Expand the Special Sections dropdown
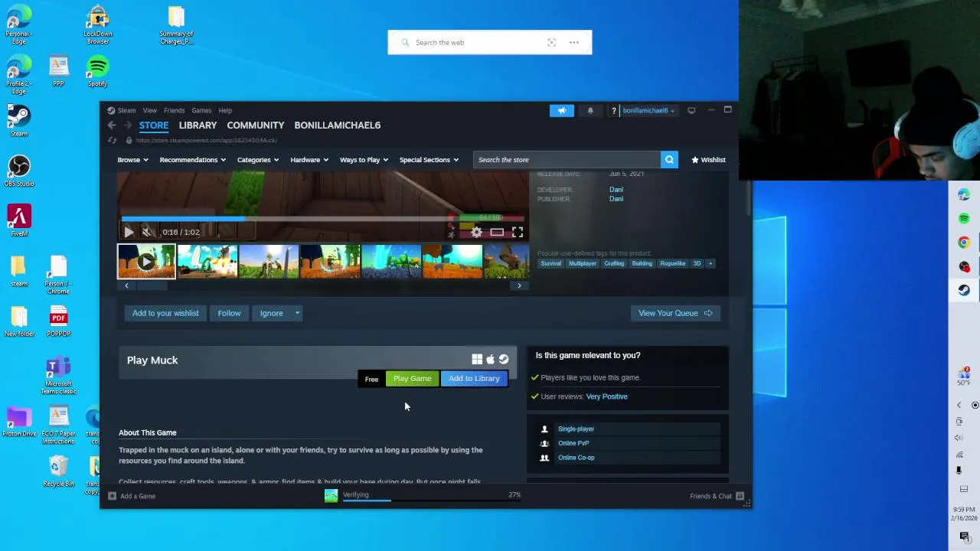 click(429, 160)
